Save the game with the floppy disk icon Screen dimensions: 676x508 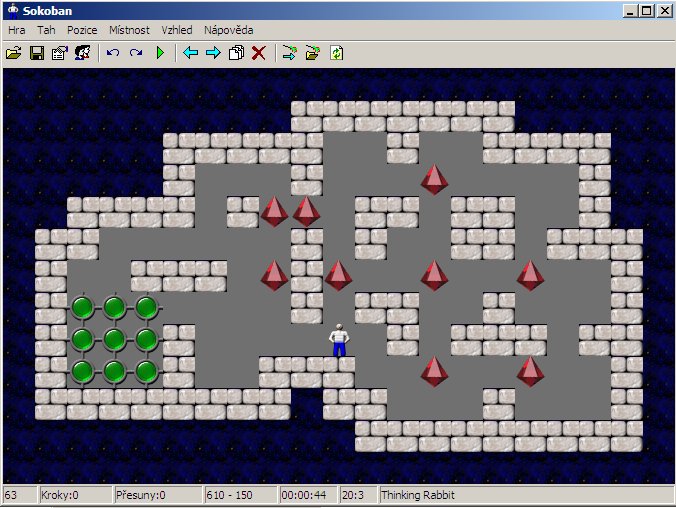tap(37, 53)
